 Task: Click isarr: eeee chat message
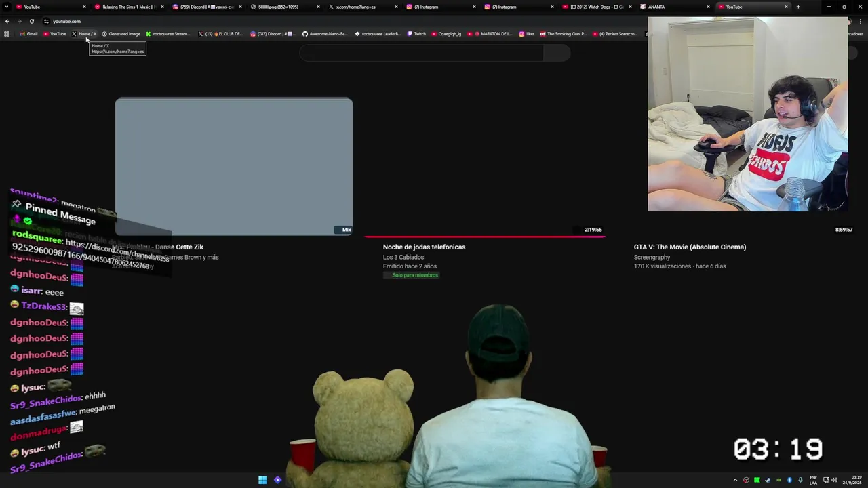coord(37,291)
